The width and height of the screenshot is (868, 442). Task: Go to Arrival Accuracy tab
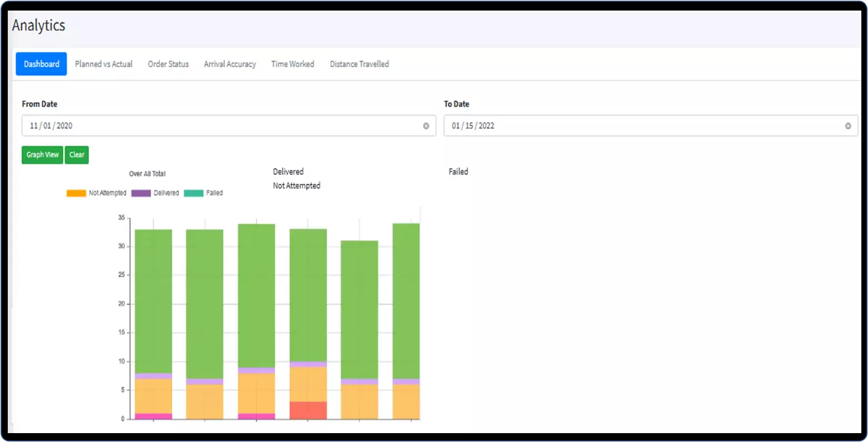[230, 64]
